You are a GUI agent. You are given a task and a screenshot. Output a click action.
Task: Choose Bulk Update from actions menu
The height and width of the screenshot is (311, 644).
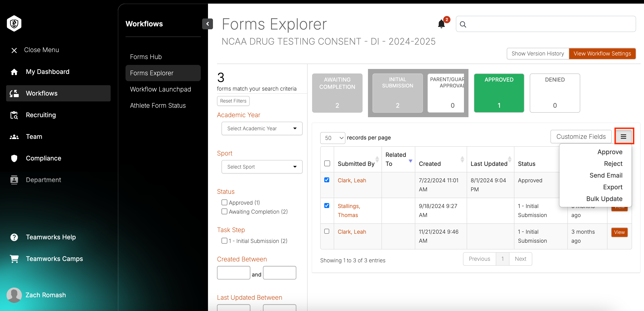pyautogui.click(x=604, y=199)
